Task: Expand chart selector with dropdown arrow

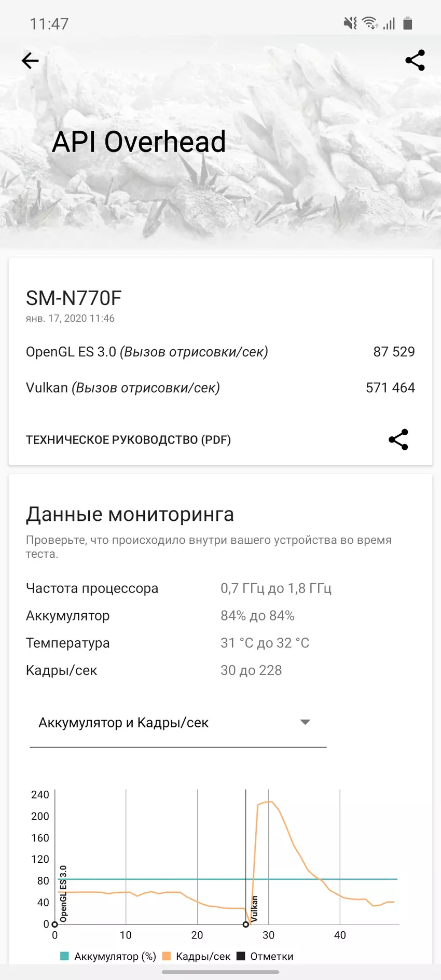Action: pos(305,722)
